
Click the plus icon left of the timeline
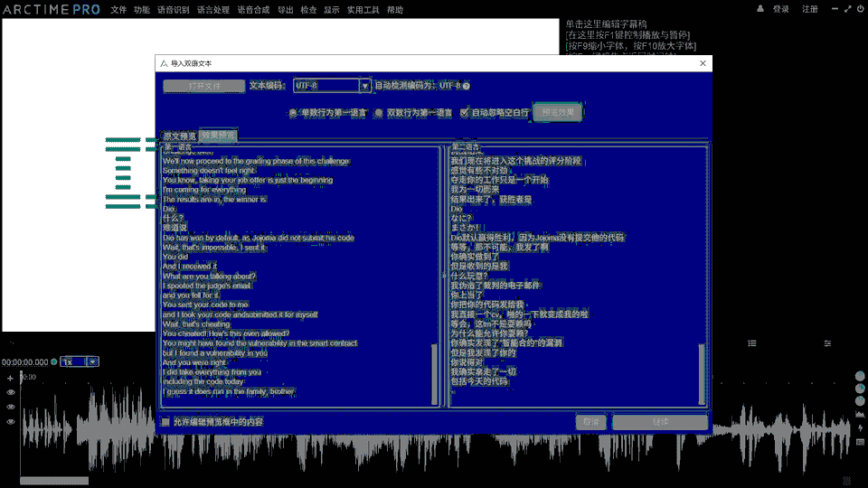[11, 377]
